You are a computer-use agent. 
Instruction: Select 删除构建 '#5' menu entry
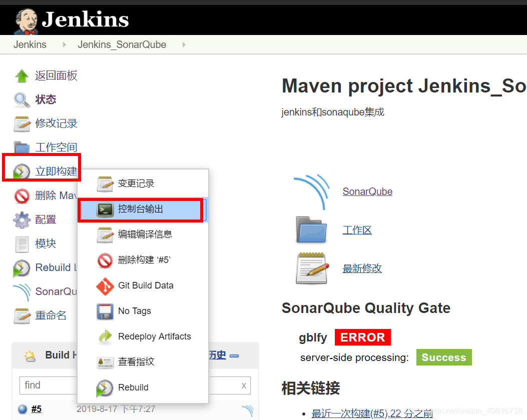click(144, 260)
